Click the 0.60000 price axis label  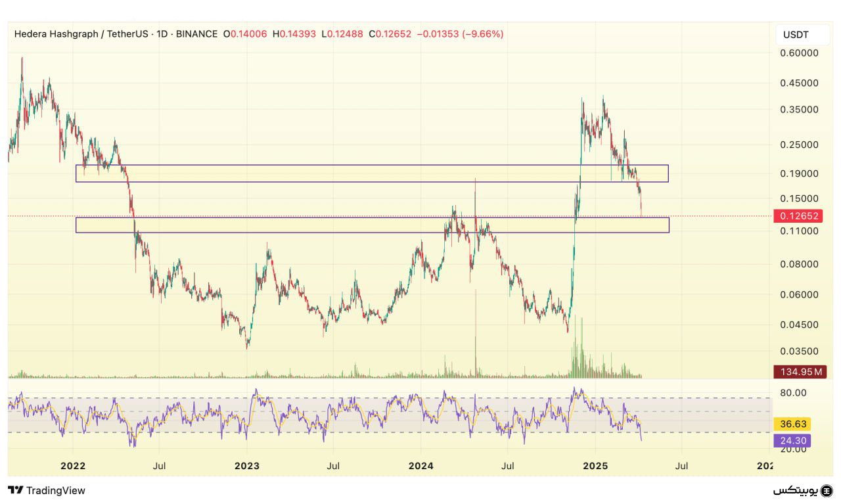pos(800,53)
